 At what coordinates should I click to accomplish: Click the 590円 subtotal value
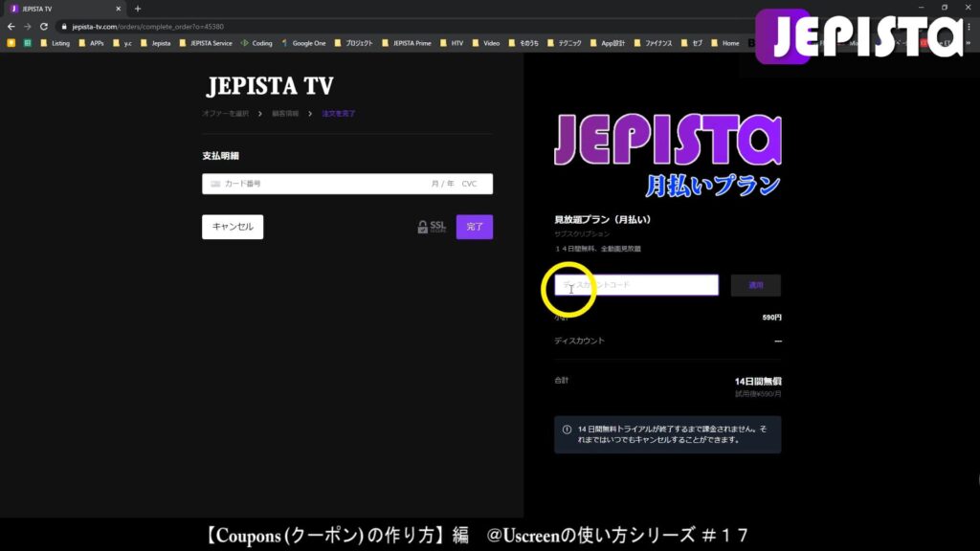tap(772, 318)
